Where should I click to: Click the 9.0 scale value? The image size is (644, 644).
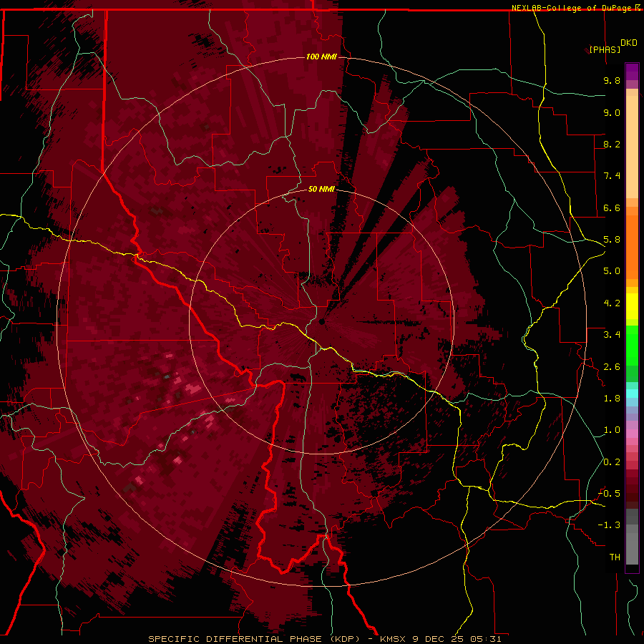click(612, 112)
